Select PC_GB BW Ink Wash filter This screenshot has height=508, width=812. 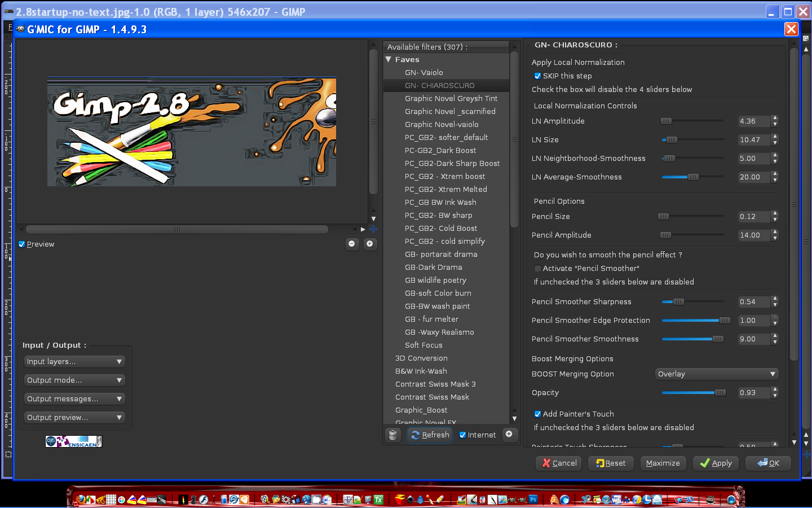point(440,202)
